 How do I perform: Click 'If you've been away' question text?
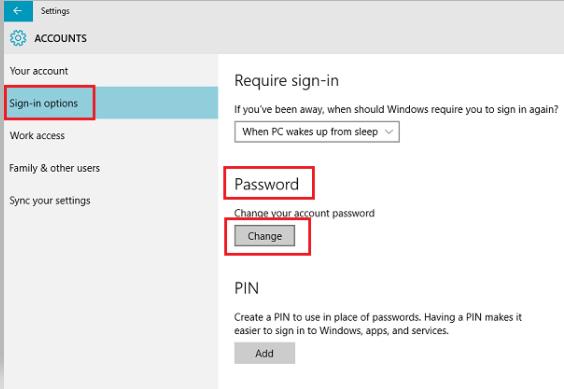(x=396, y=109)
